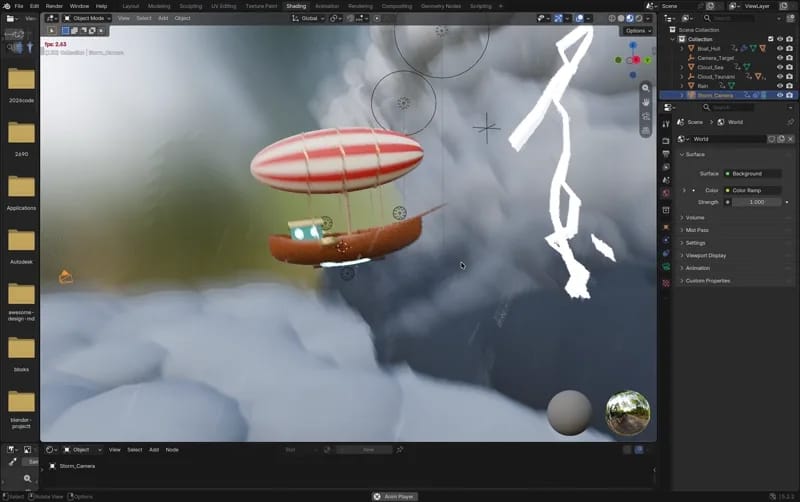The height and width of the screenshot is (502, 800).
Task: Open the Edit menu
Action: click(34, 6)
